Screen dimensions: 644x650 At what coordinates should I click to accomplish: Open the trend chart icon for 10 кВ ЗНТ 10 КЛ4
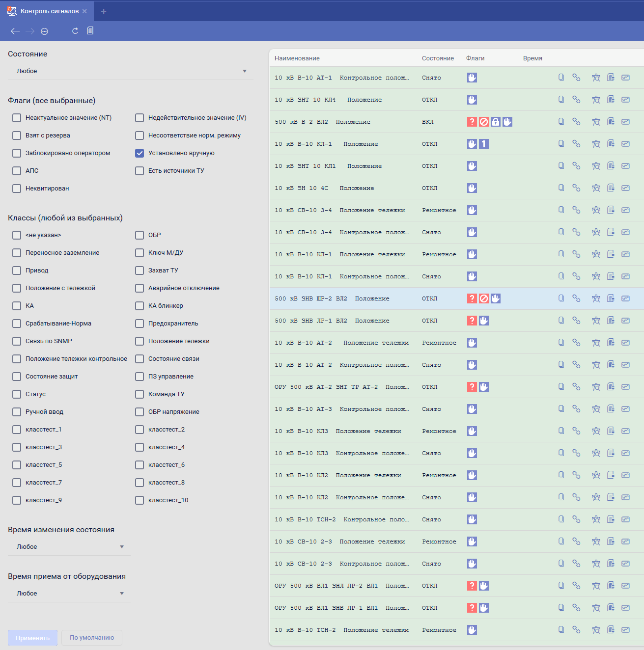click(x=625, y=100)
